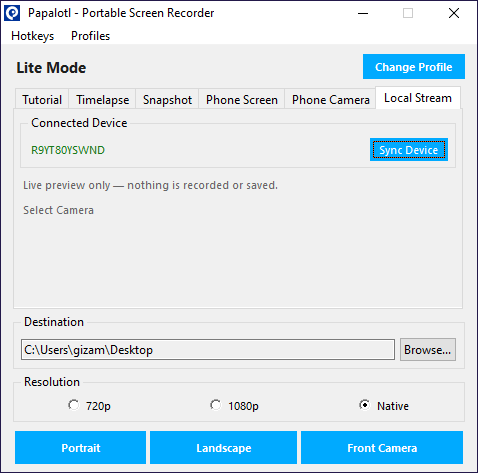Click the Lite Mode heading
The width and height of the screenshot is (478, 473).
[51, 68]
